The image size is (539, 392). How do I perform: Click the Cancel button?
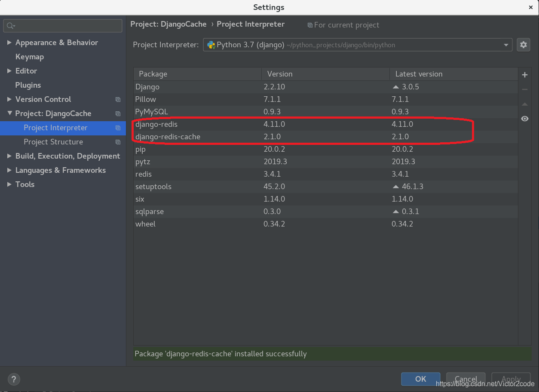coord(466,379)
